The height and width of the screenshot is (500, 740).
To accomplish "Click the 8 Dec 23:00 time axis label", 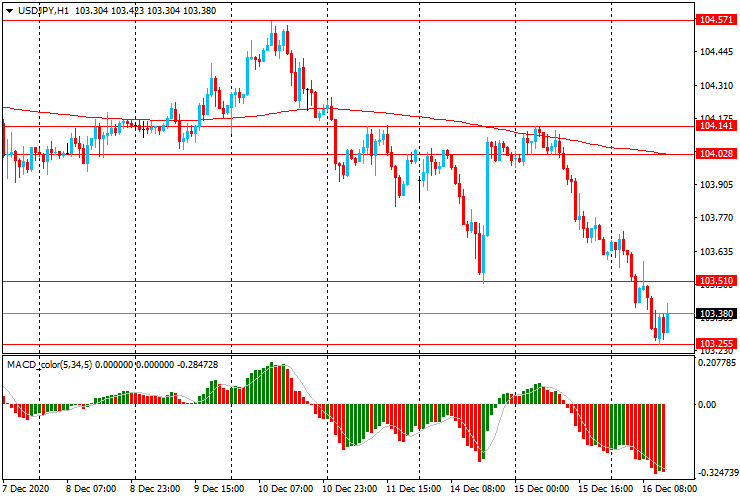I will (155, 488).
